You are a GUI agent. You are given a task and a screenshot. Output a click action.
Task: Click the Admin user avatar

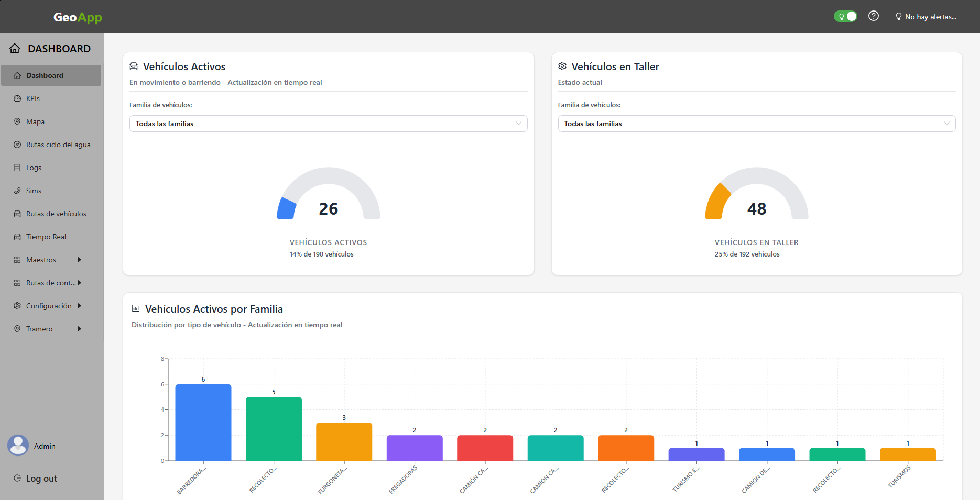coord(18,446)
